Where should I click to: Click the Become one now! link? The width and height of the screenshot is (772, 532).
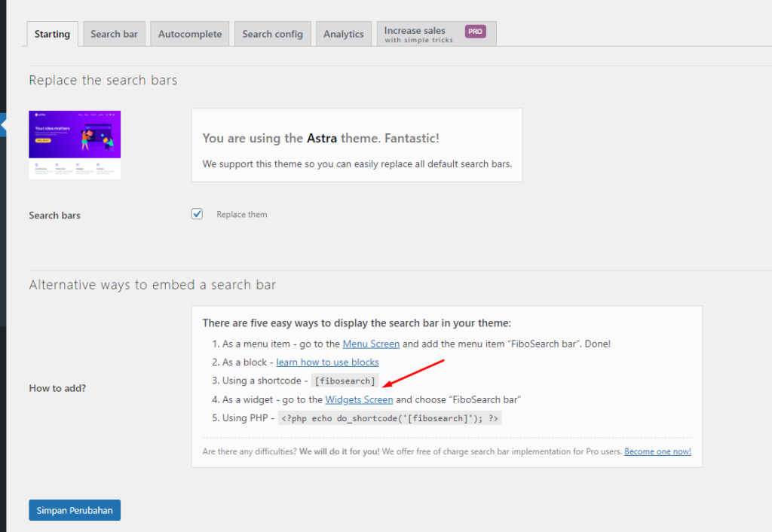pos(657,452)
